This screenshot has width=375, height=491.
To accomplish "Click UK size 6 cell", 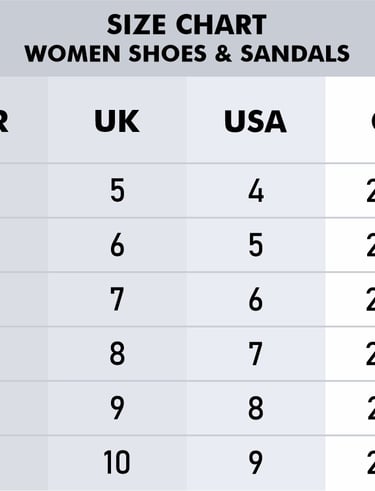I will tap(117, 245).
